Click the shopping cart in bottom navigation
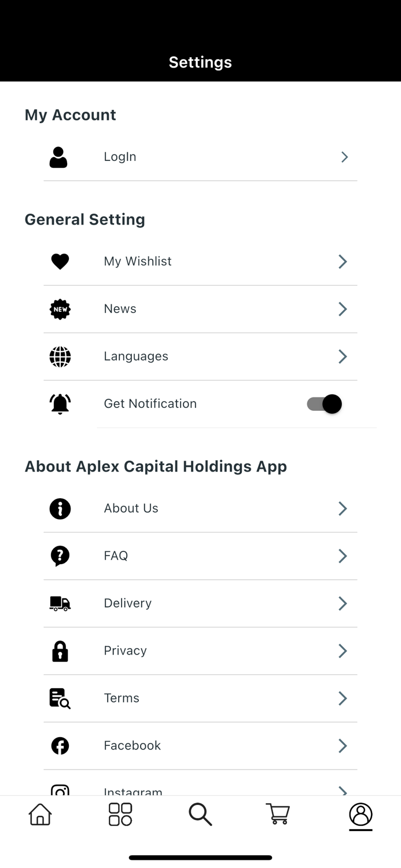Image resolution: width=401 pixels, height=868 pixels. 278,814
